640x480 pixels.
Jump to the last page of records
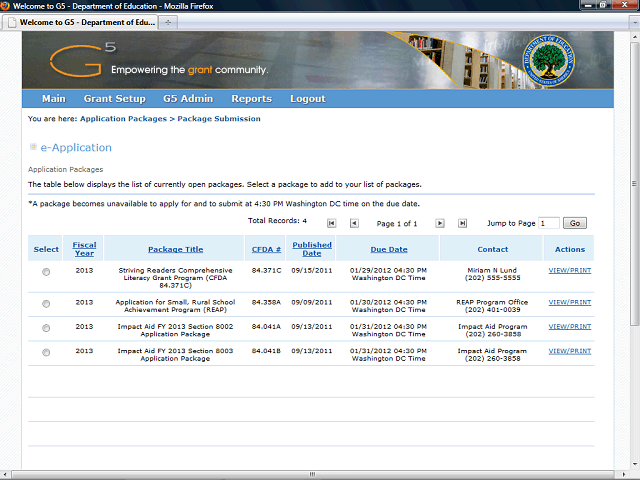pyautogui.click(x=462, y=223)
